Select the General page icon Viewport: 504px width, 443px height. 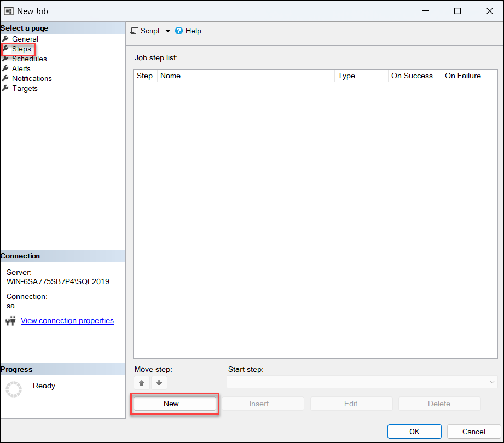pyautogui.click(x=5, y=39)
